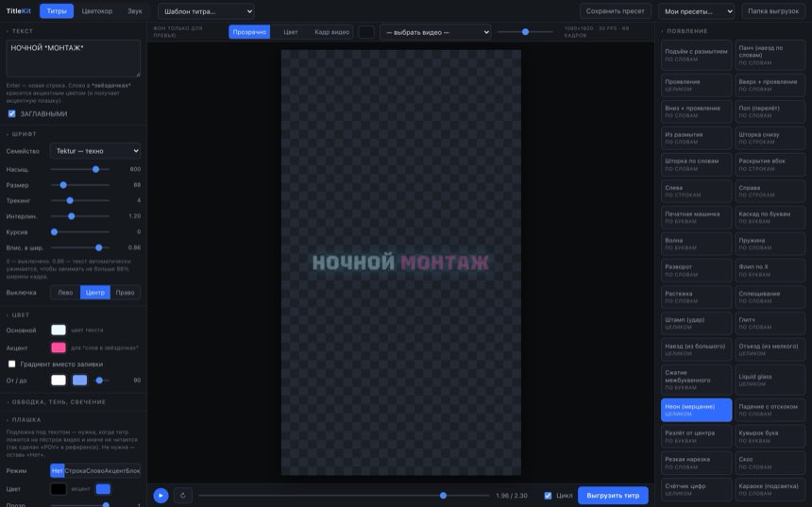Switch to the Цветокор tab
This screenshot has height=507, width=812.
(97, 11)
